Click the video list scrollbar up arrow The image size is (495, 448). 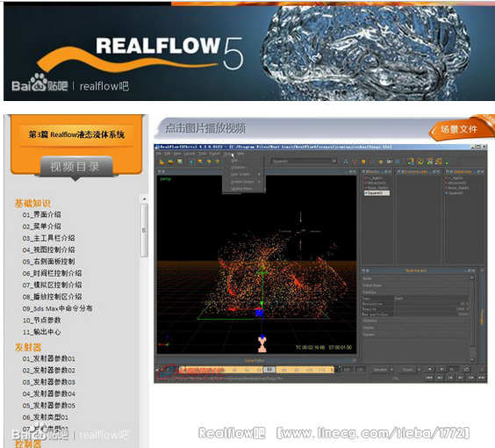[144, 199]
